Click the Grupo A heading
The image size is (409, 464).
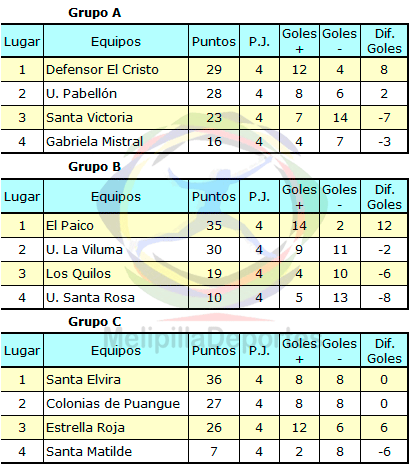click(x=95, y=13)
